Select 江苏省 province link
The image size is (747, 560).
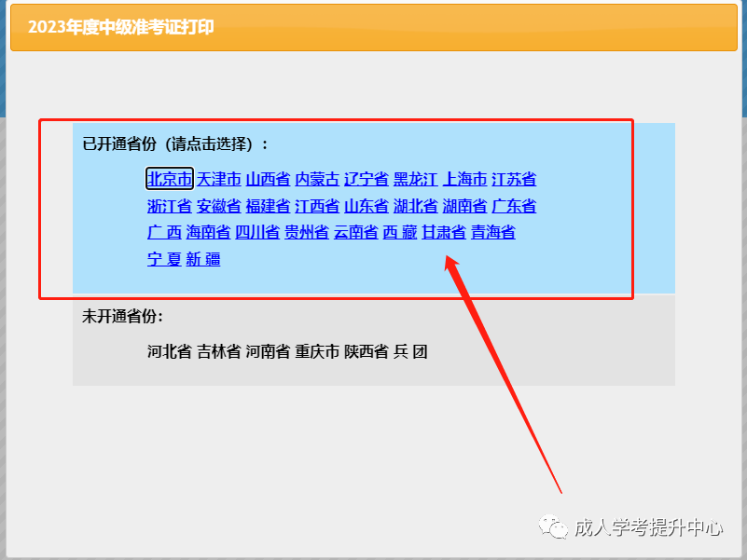(514, 179)
